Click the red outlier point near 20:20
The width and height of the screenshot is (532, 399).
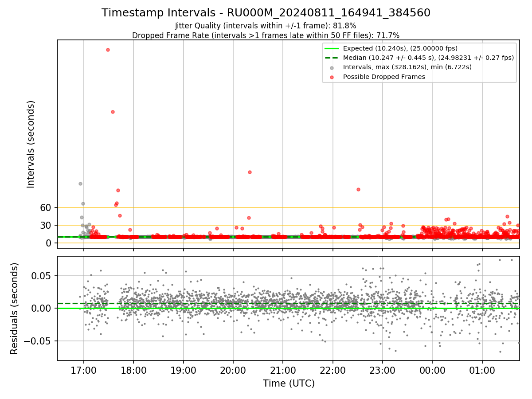(250, 172)
